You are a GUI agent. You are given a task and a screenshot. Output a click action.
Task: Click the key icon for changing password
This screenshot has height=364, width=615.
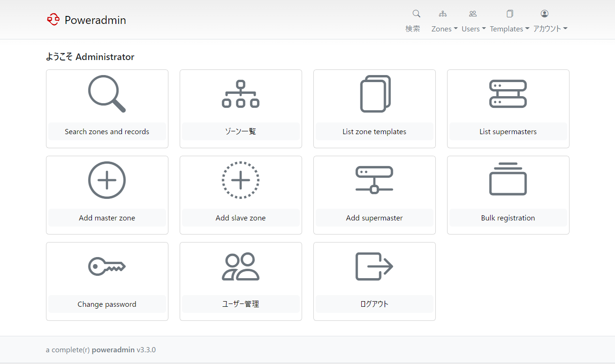107,266
